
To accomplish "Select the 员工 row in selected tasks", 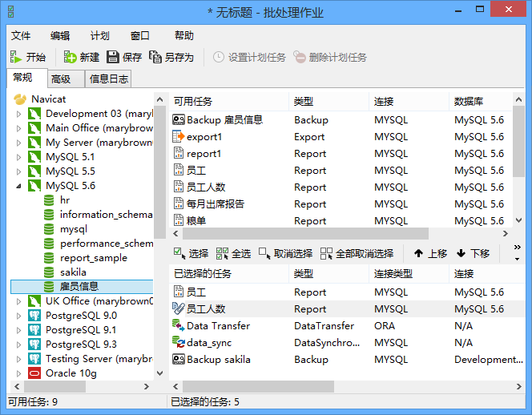I will (347, 292).
